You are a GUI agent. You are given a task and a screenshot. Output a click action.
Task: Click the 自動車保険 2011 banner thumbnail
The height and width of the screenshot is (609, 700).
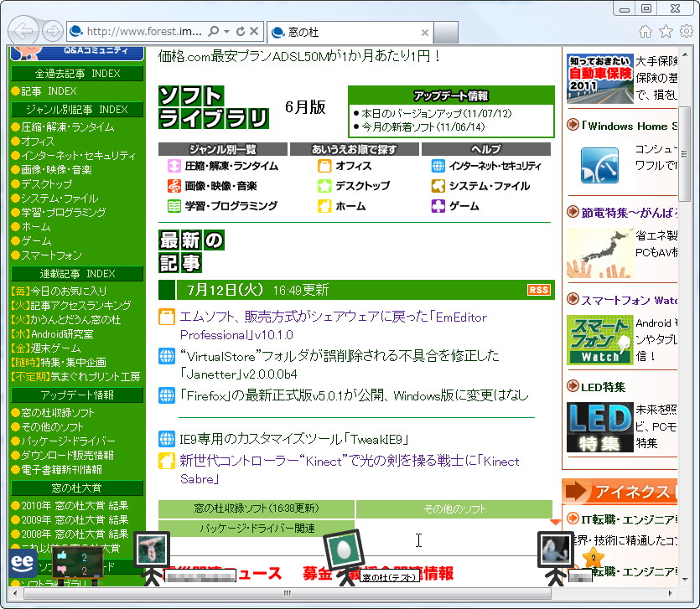tap(600, 79)
